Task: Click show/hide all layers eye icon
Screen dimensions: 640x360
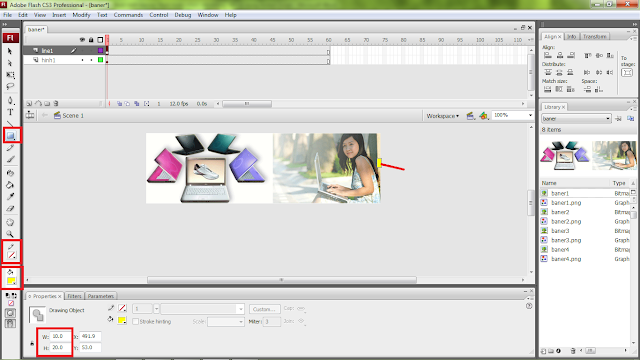Action: coord(82,40)
